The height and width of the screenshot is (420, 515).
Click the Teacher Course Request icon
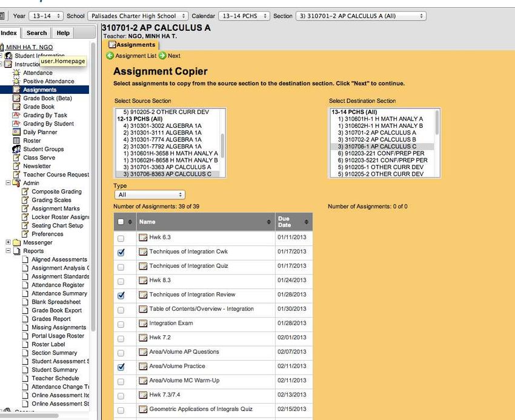coord(16,175)
